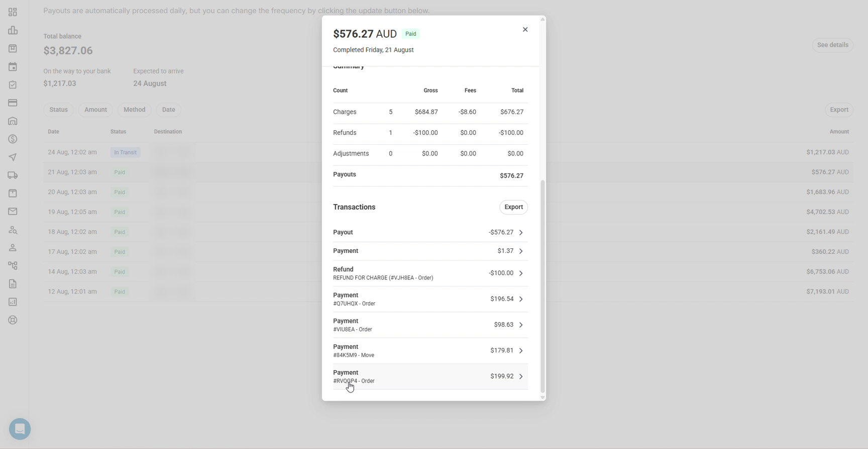
Task: Expand the Refund -$100.00 transaction
Action: click(430, 273)
